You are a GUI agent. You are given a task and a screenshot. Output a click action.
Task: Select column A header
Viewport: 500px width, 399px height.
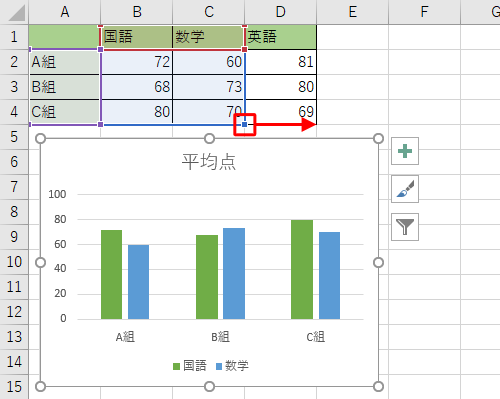(65, 12)
